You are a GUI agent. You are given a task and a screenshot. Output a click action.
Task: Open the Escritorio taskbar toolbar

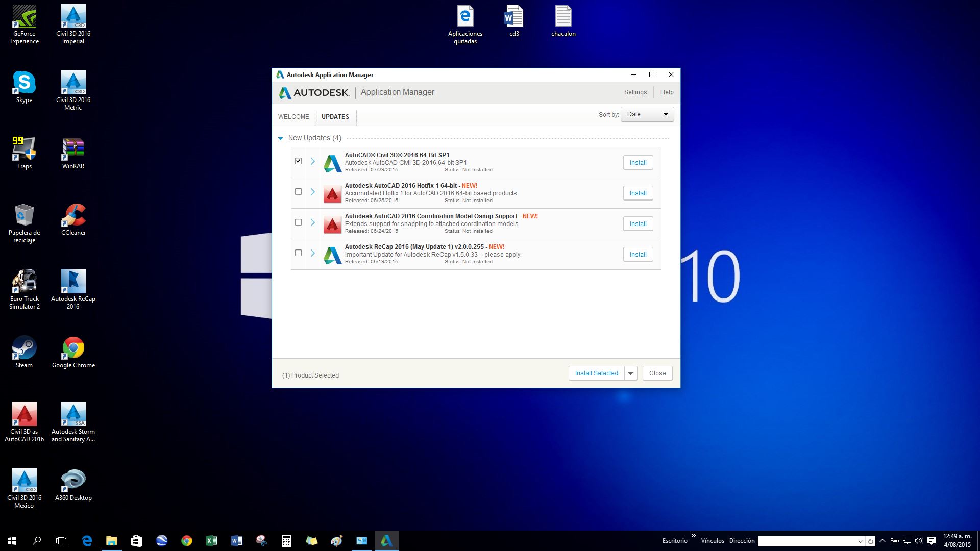674,541
